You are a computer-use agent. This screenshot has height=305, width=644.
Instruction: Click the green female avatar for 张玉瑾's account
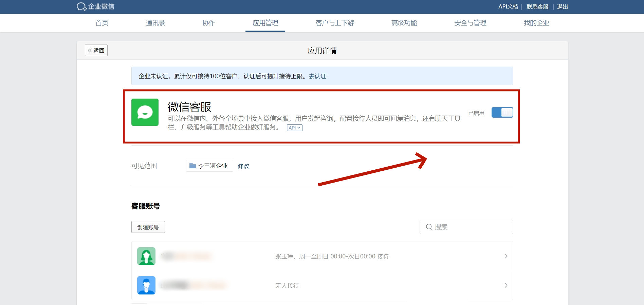[146, 256]
